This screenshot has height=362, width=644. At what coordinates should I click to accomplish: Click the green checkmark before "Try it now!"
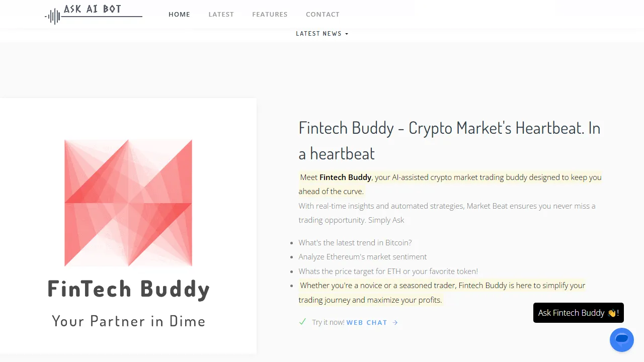click(x=302, y=322)
